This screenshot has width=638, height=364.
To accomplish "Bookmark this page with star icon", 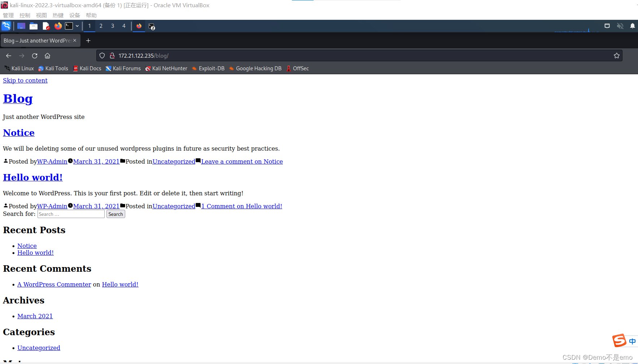I will point(616,56).
